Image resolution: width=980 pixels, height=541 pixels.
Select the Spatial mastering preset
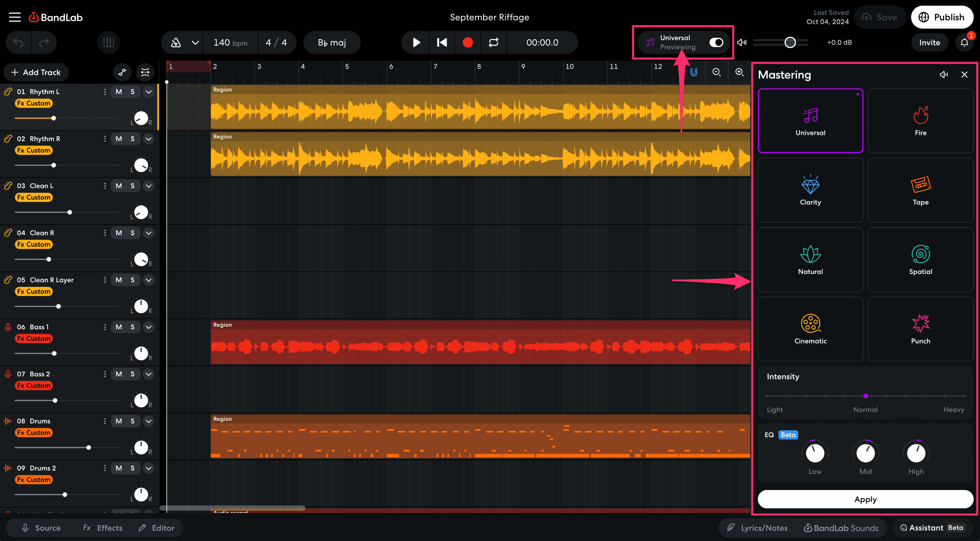(x=920, y=260)
